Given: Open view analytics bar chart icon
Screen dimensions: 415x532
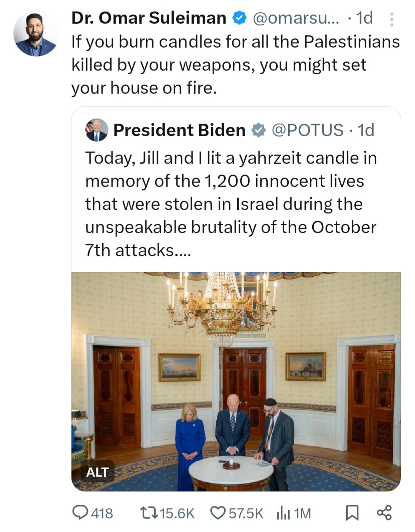Looking at the screenshot, I should (x=283, y=513).
